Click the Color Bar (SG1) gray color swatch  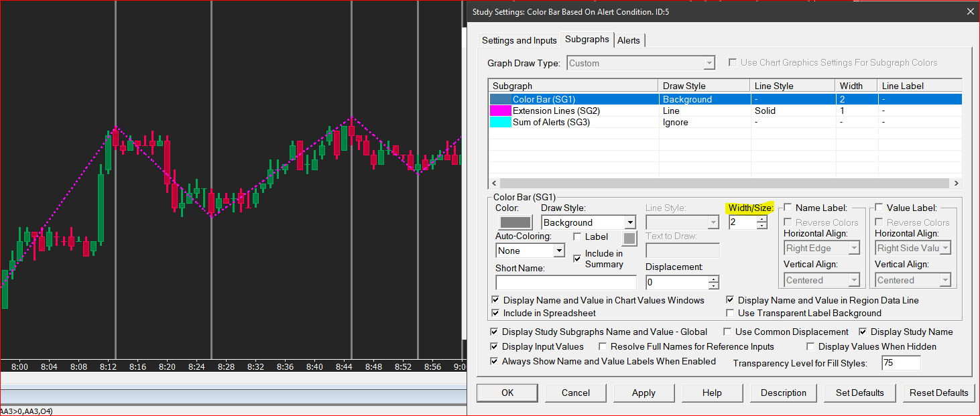coord(515,222)
